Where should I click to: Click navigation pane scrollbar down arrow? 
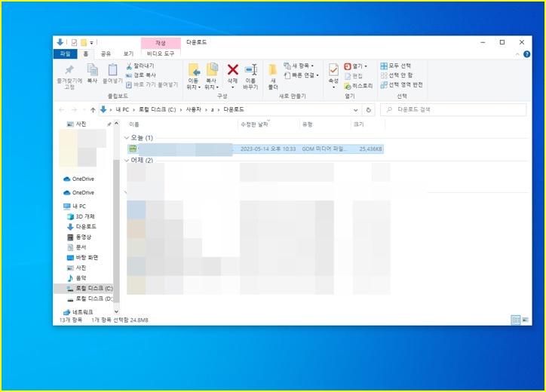point(116,311)
